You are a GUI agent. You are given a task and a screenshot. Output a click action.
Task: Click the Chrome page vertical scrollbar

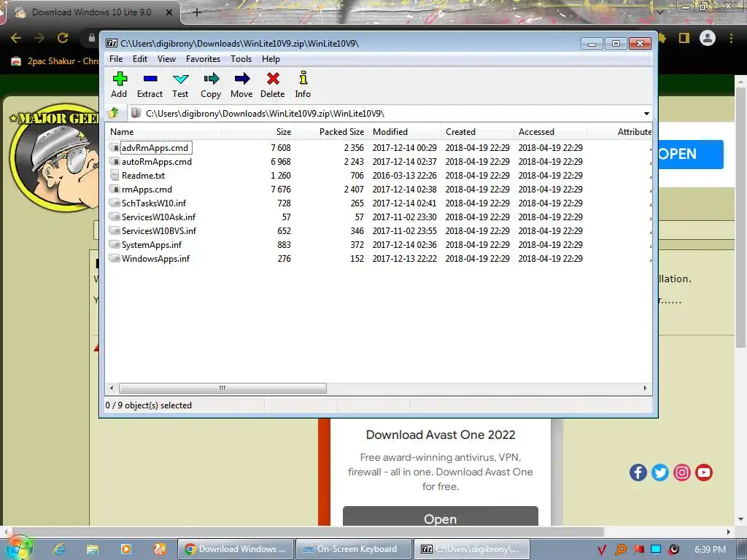coord(740,217)
